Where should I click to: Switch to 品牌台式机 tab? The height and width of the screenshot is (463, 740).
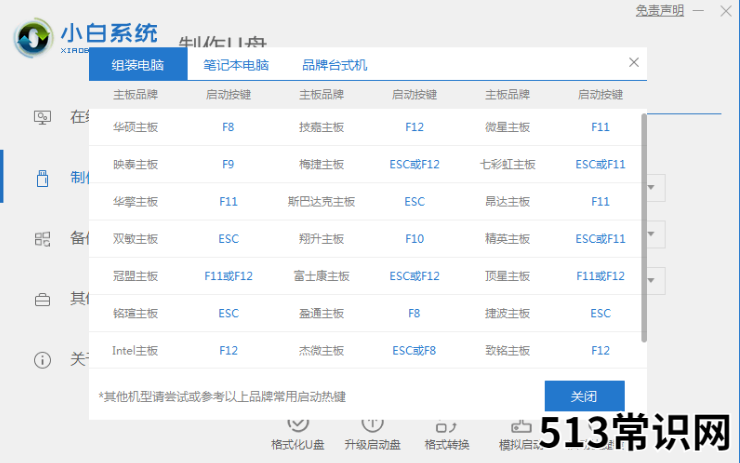335,65
